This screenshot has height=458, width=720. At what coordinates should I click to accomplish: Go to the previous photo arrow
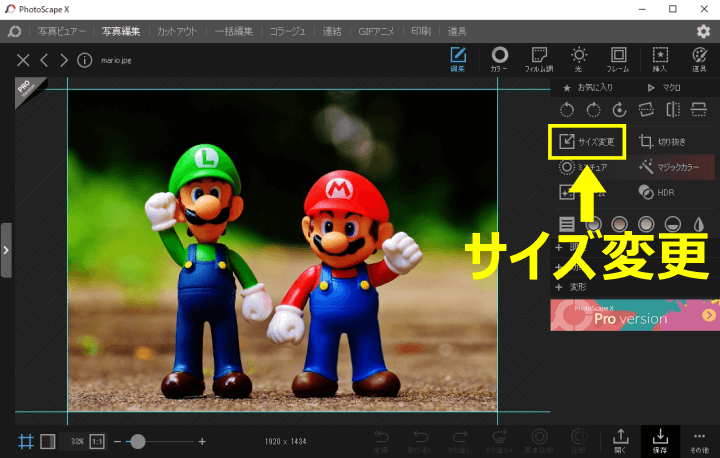[44, 60]
